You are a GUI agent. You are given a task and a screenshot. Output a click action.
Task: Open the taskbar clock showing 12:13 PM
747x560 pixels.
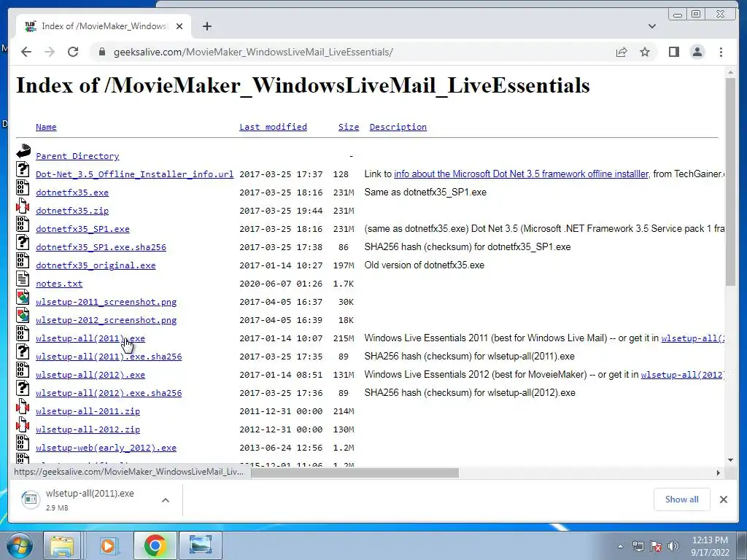[710, 545]
